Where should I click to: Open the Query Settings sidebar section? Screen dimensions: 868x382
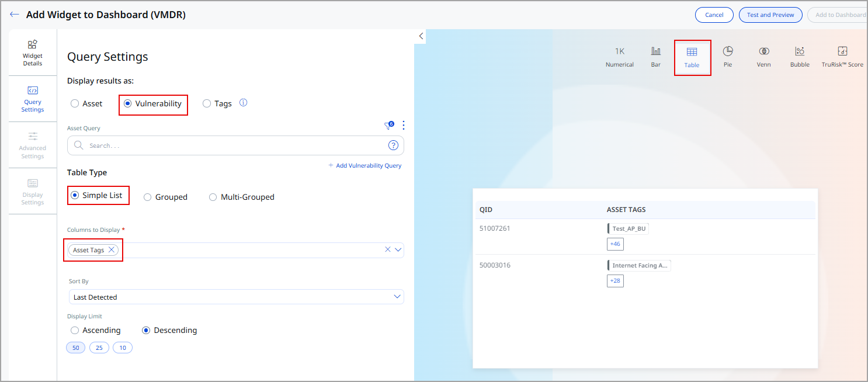pos(33,99)
